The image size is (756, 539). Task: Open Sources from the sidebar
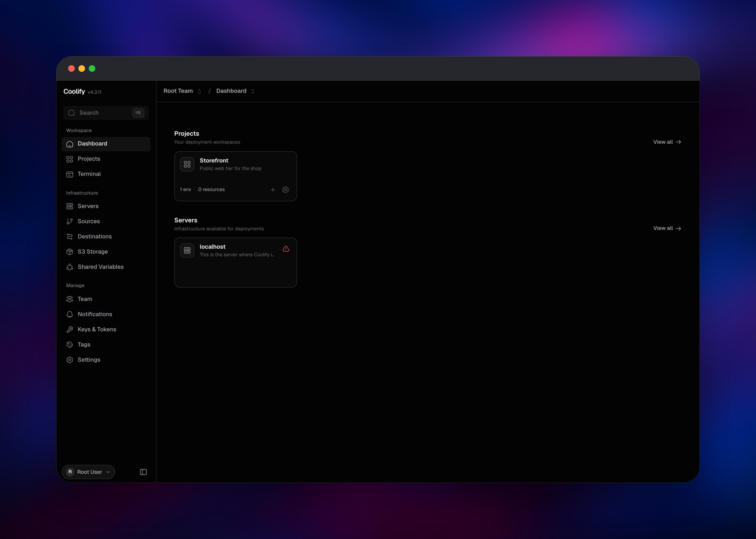106,221
